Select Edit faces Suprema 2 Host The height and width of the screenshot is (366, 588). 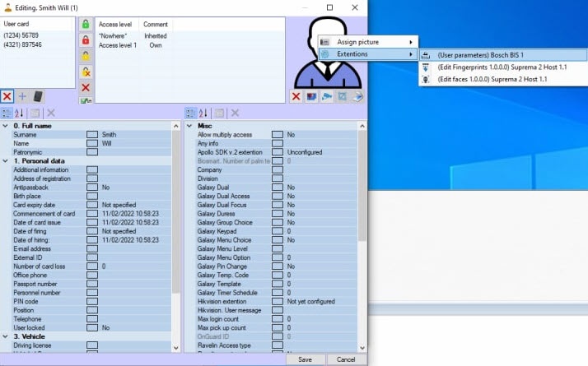[x=503, y=80]
